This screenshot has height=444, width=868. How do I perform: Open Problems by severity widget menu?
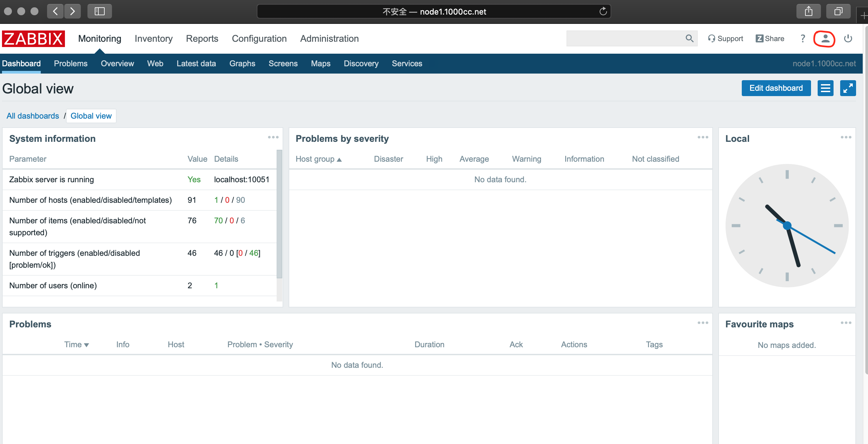(703, 137)
